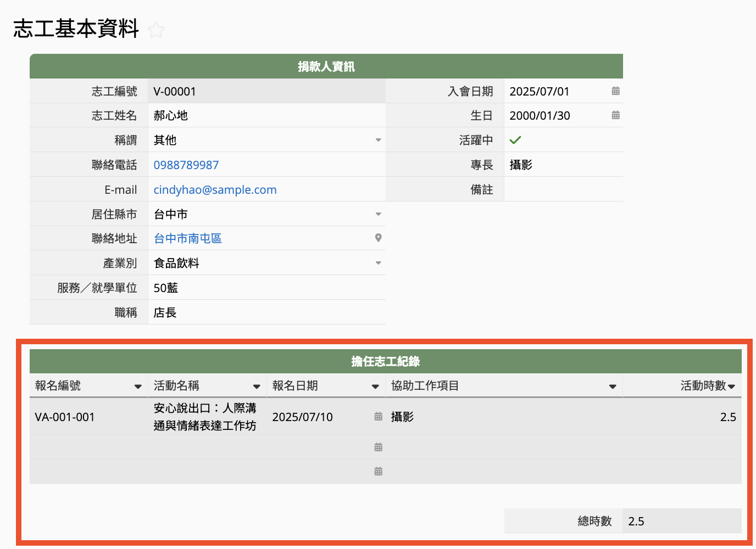The height and width of the screenshot is (549, 756).
Task: Click calendar icon in third empty record row
Action: coord(378,471)
